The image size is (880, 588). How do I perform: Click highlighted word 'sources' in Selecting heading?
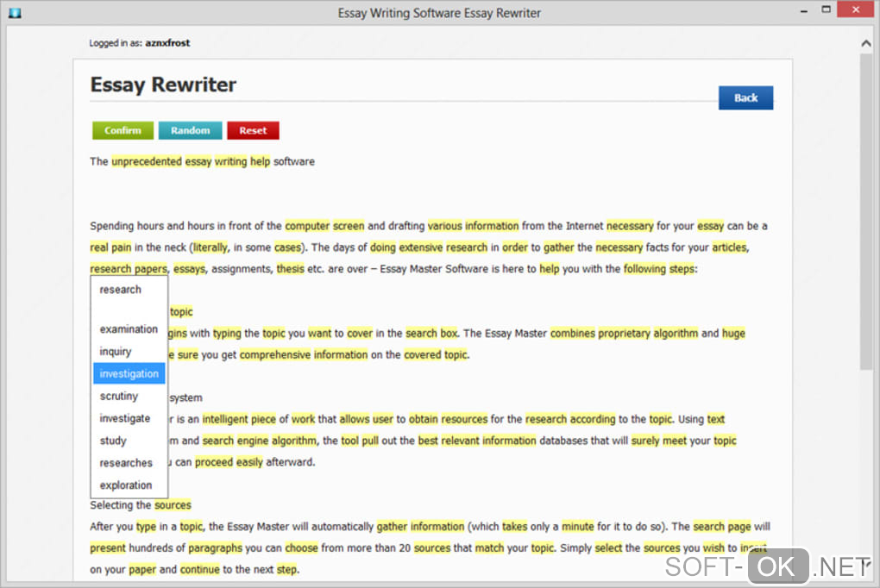click(x=173, y=505)
